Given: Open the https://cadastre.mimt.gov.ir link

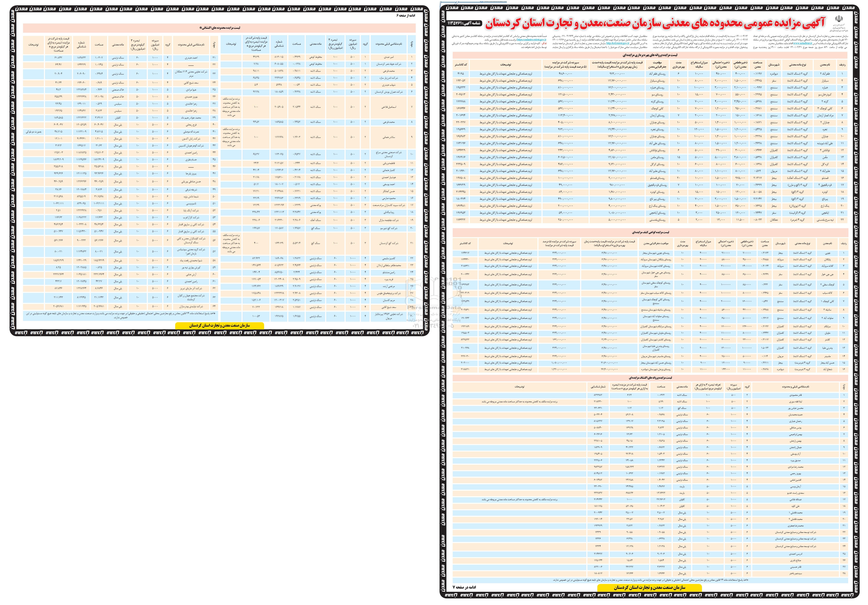Looking at the screenshot, I should tap(531, 39).
